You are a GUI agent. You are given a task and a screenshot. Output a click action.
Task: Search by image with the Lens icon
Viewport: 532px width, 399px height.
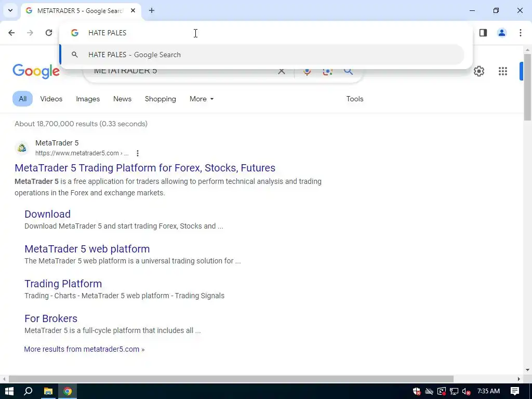click(327, 71)
